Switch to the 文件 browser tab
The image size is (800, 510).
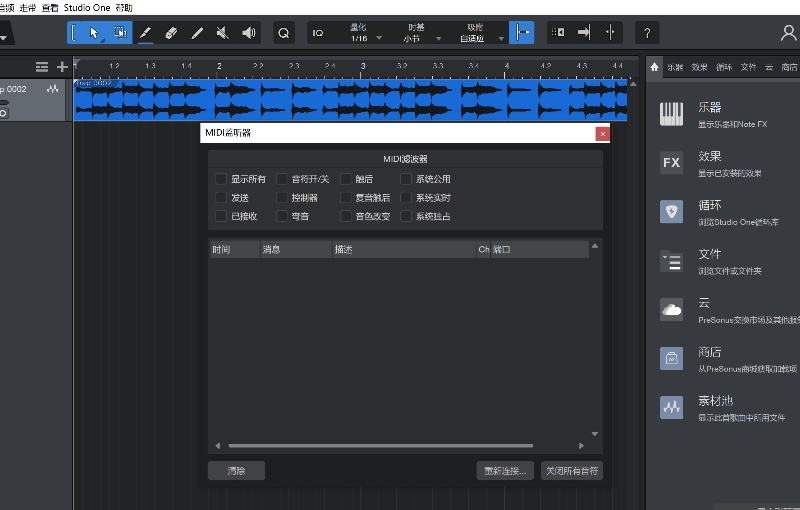[x=748, y=67]
